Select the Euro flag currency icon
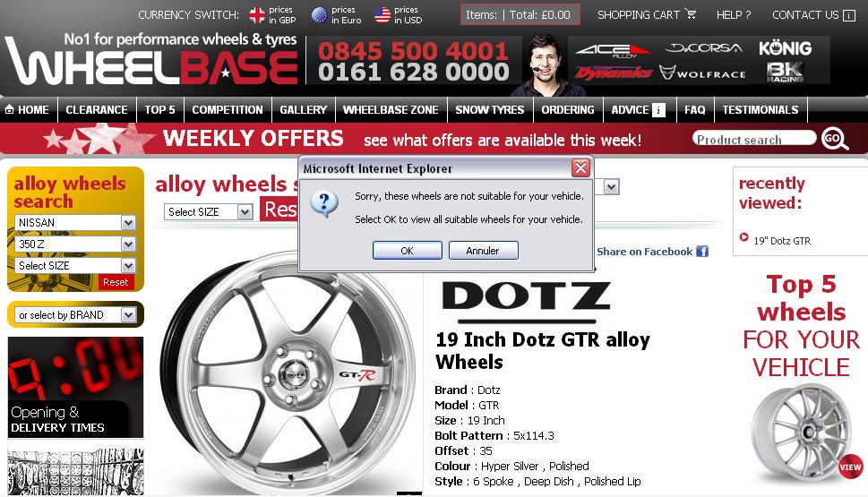868x497 pixels. (320, 15)
